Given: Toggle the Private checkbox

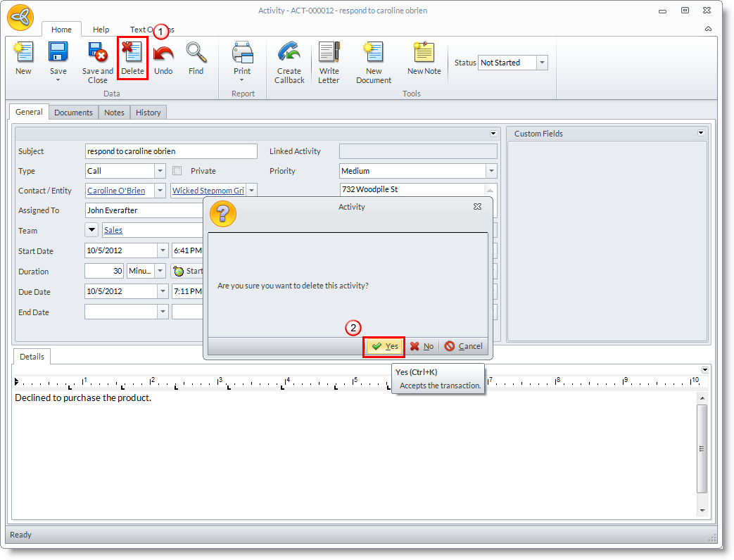Looking at the screenshot, I should tap(177, 171).
